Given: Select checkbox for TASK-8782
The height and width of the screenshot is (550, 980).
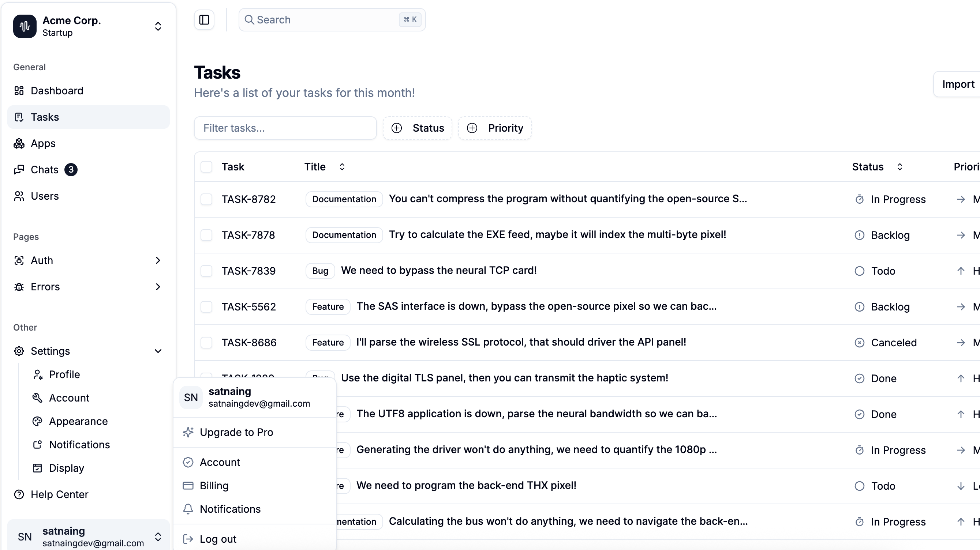Looking at the screenshot, I should point(206,200).
